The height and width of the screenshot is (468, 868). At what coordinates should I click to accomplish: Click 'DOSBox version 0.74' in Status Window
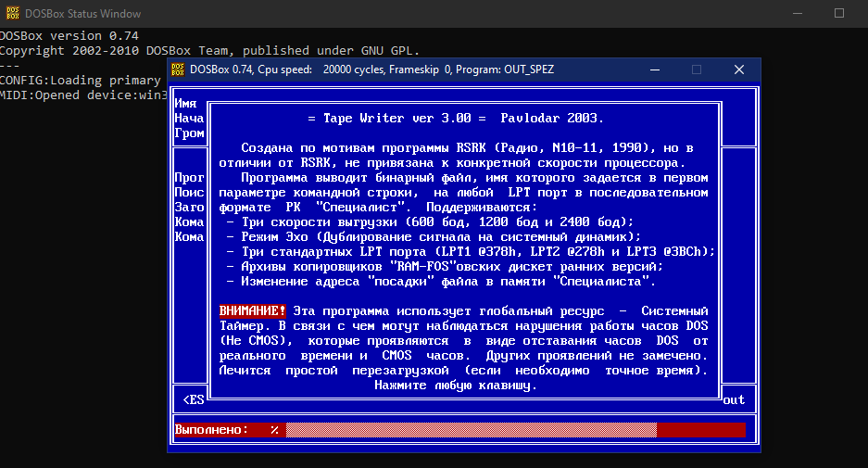[69, 35]
